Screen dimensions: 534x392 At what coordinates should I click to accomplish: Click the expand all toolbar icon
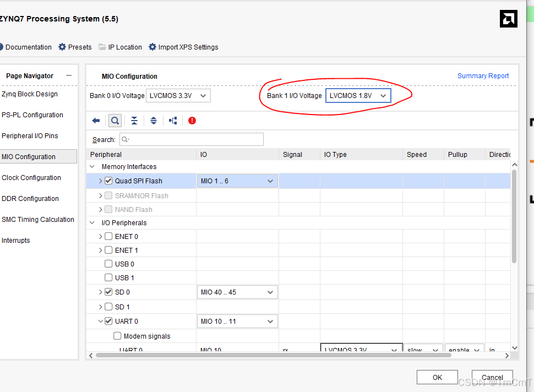click(154, 121)
